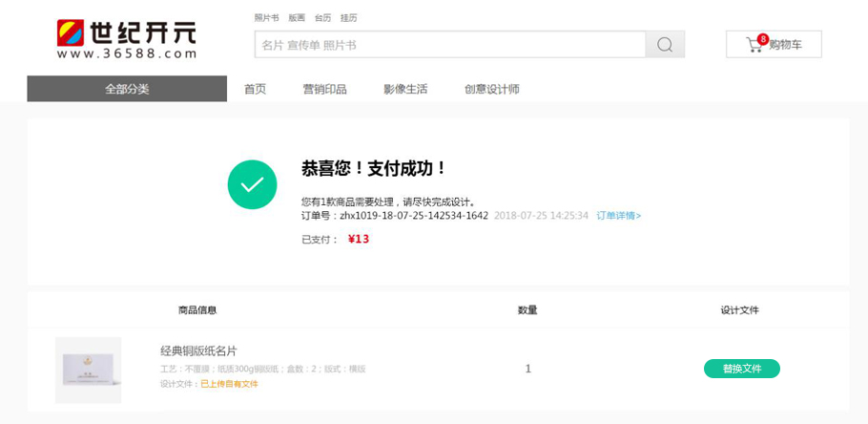Expand the 全部分类 category menu
Viewport: 868px width, 424px height.
coord(127,89)
